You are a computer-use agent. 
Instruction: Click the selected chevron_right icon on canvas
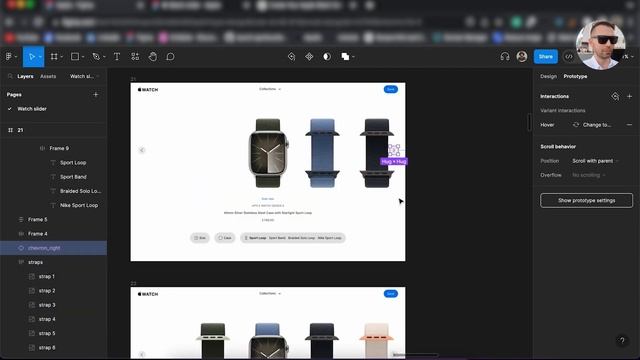tap(394, 150)
